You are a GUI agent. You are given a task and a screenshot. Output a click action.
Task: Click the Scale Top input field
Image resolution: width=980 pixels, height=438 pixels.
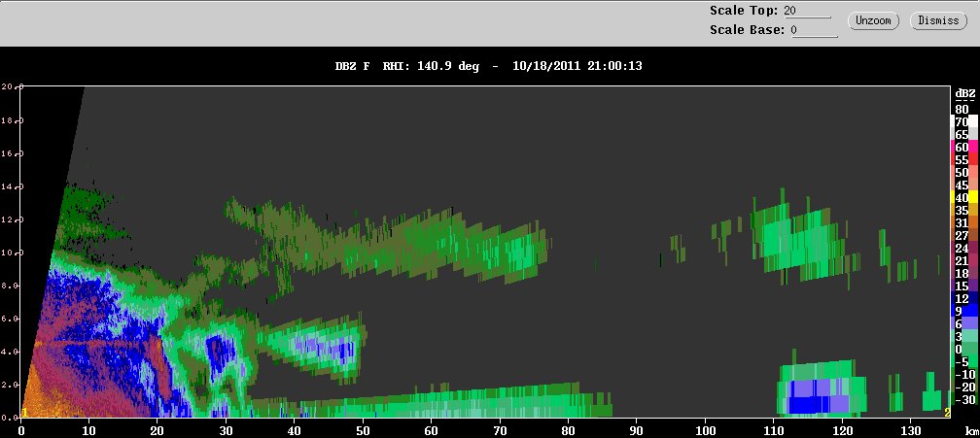(x=807, y=11)
